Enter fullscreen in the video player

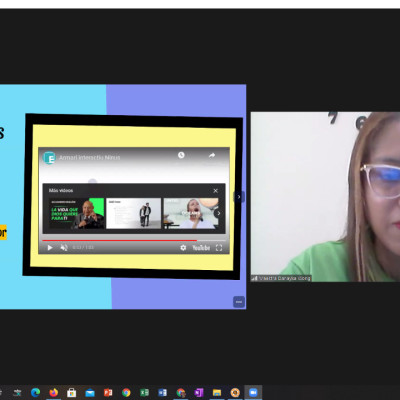pos(219,248)
